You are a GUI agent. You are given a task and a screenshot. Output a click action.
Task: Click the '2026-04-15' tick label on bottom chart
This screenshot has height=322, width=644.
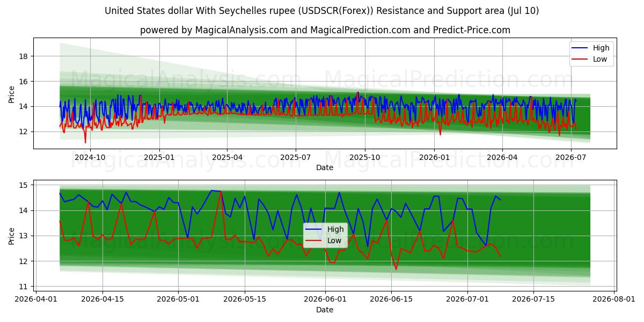coord(103,300)
